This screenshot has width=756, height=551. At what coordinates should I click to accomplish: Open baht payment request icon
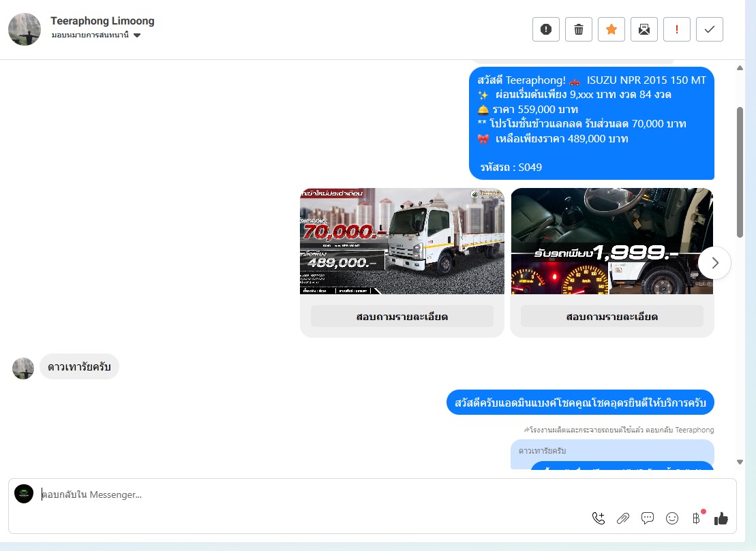click(696, 518)
